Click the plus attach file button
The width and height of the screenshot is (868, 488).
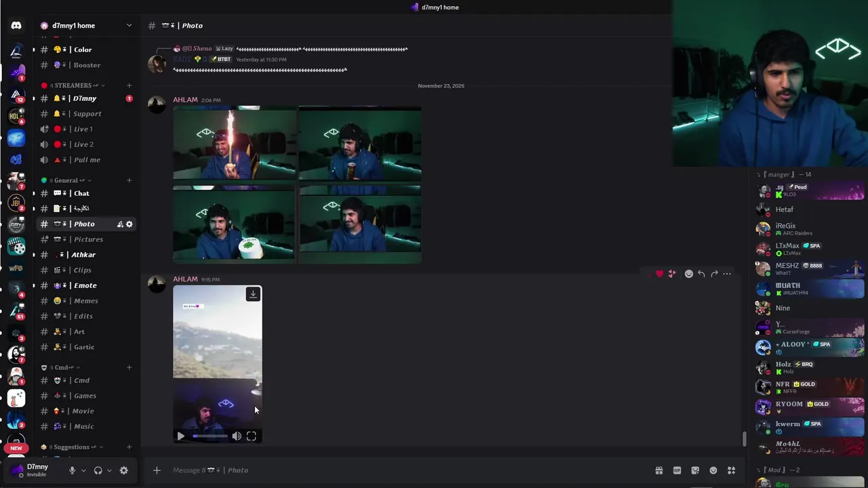157,470
